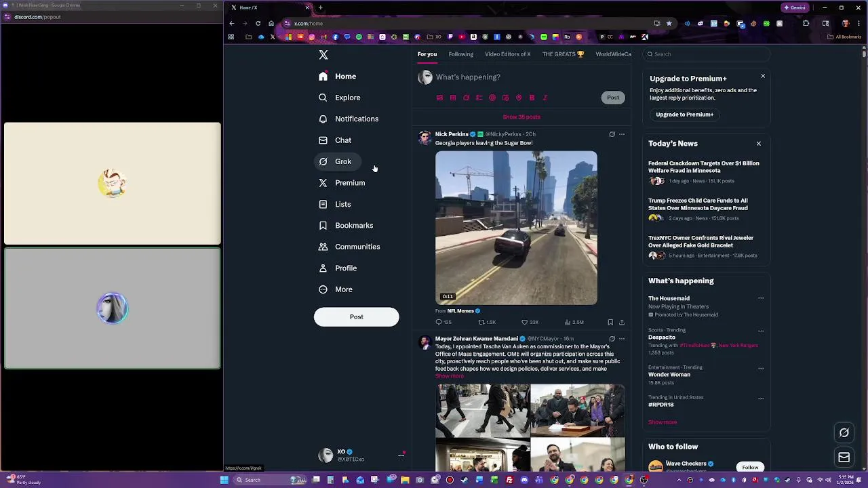Open the NFL Memes source link
Viewport: 868px width, 488px height.
(460, 311)
